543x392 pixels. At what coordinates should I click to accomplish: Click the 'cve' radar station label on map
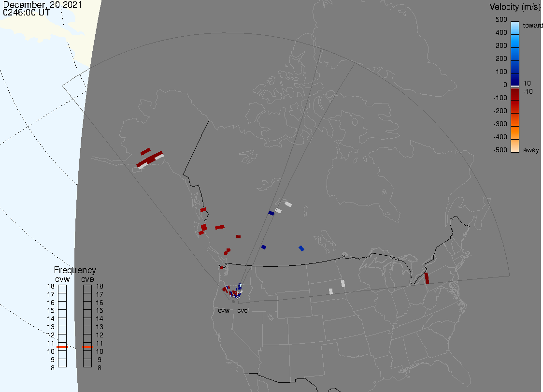243,310
